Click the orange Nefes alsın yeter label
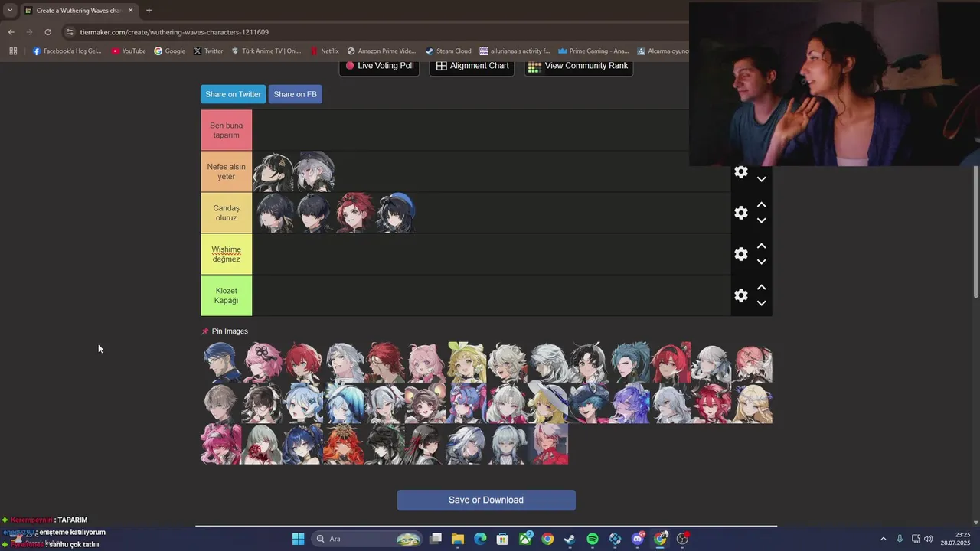The image size is (980, 551). (x=226, y=171)
